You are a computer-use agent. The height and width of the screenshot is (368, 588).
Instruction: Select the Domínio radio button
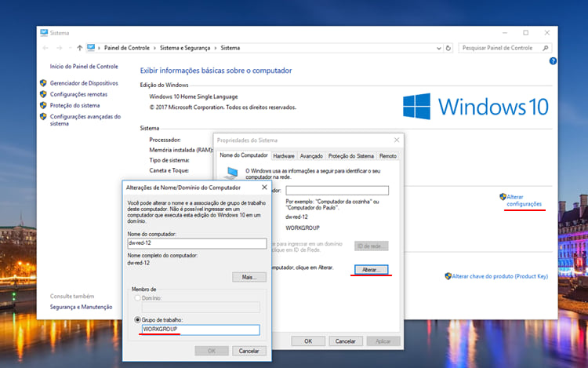[137, 298]
